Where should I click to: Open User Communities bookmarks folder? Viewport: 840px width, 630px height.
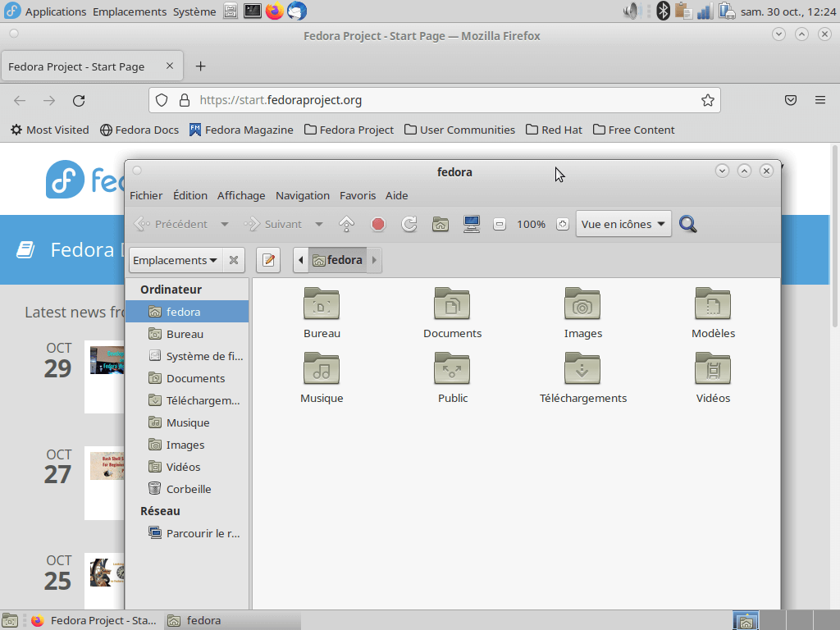(459, 130)
